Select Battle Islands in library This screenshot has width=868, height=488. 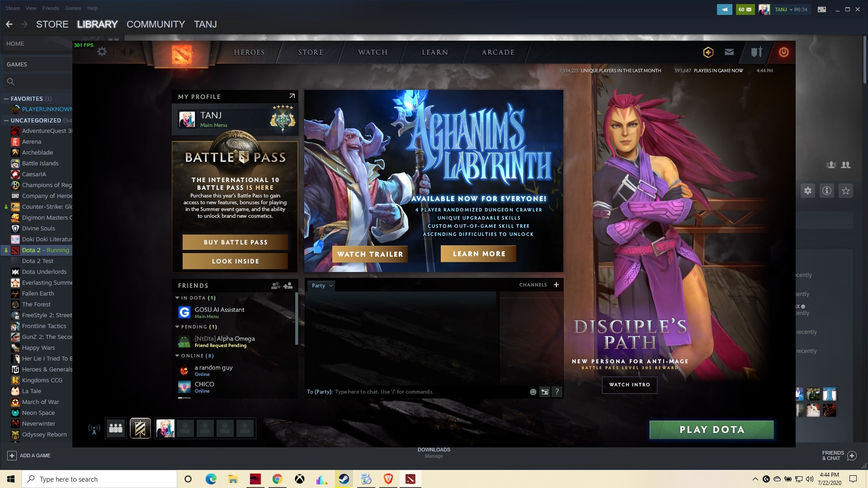tap(41, 163)
